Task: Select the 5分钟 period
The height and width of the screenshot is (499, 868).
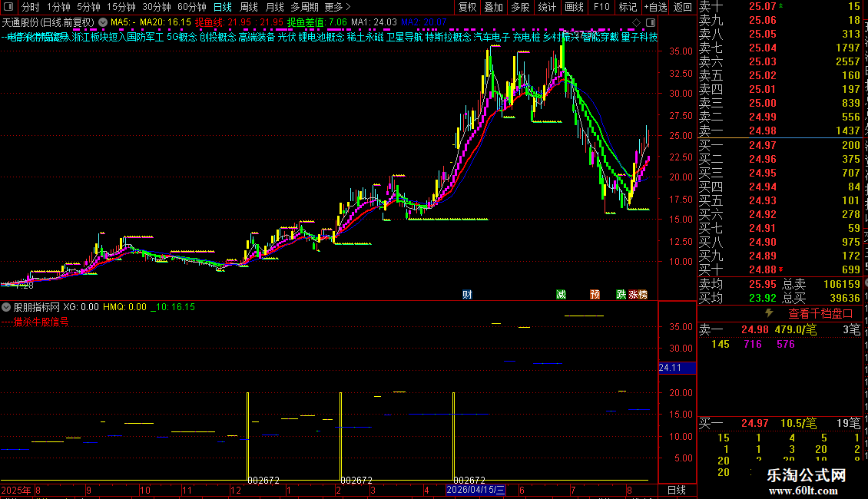Action: pos(88,7)
